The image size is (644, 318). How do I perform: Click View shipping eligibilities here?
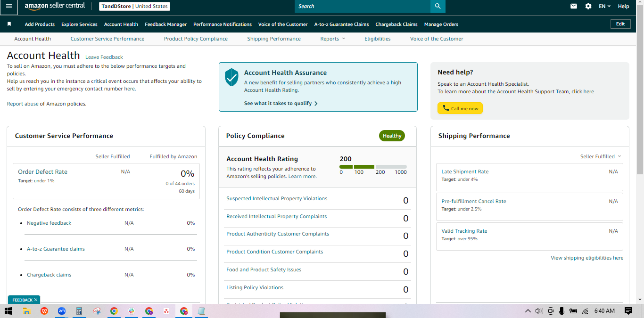587,258
